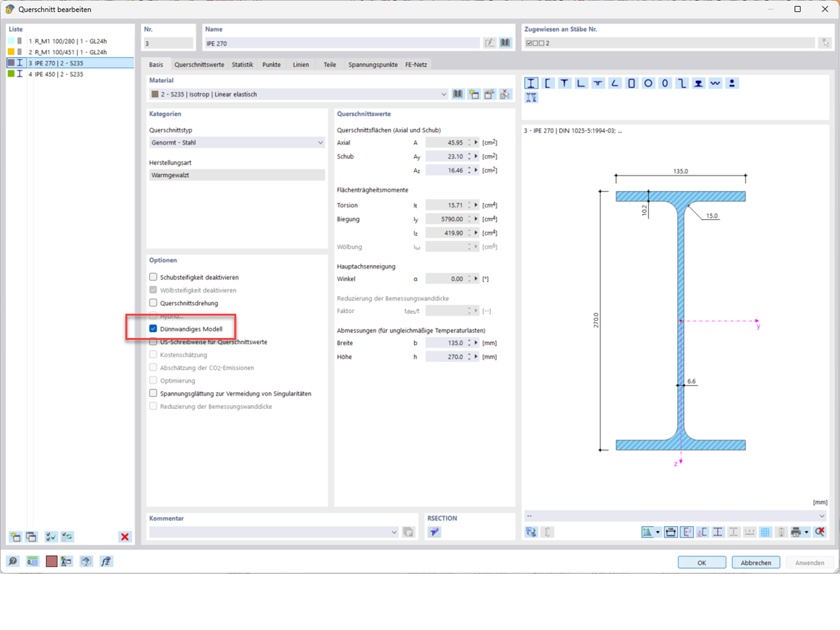This screenshot has height=630, width=840.
Task: Select the double I-section icon in second row
Action: (x=531, y=97)
